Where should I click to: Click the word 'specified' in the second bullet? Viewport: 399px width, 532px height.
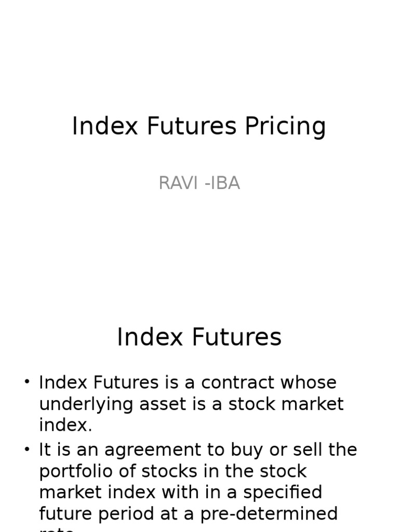(283, 493)
